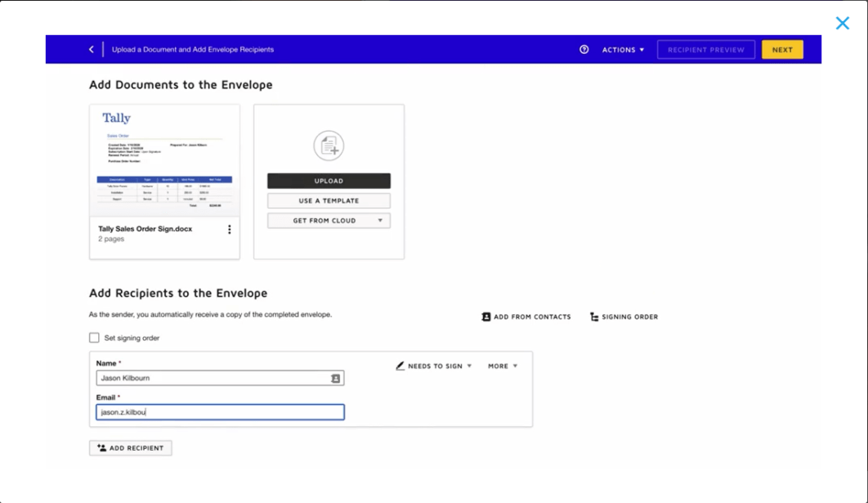Open the three-dot menu on Tally Sales Order

pos(230,229)
